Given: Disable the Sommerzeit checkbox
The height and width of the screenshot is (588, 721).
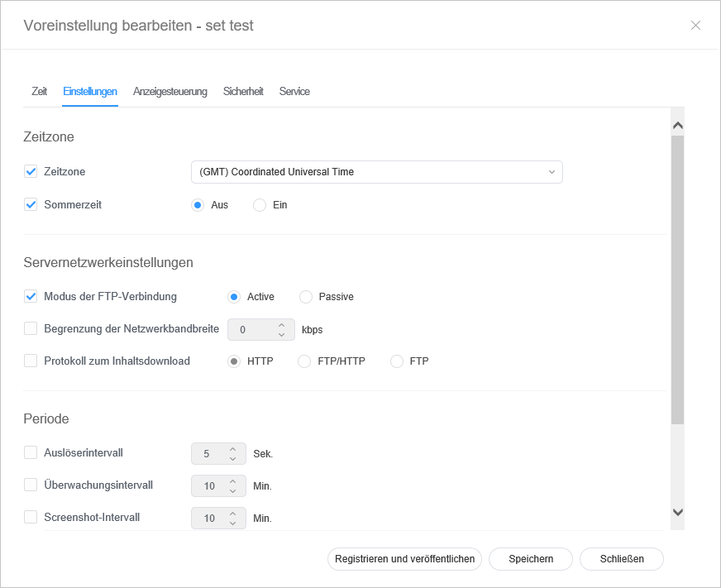Looking at the screenshot, I should tap(31, 204).
